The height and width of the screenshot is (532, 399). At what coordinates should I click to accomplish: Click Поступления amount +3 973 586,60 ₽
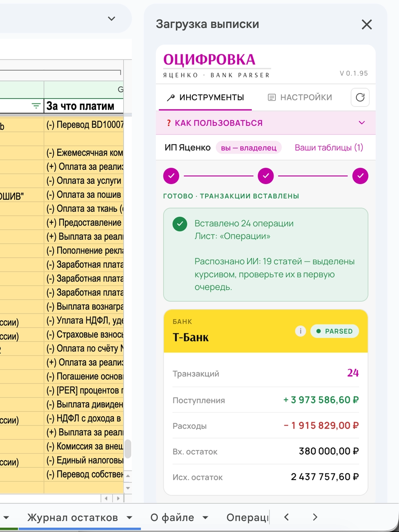[x=321, y=400]
